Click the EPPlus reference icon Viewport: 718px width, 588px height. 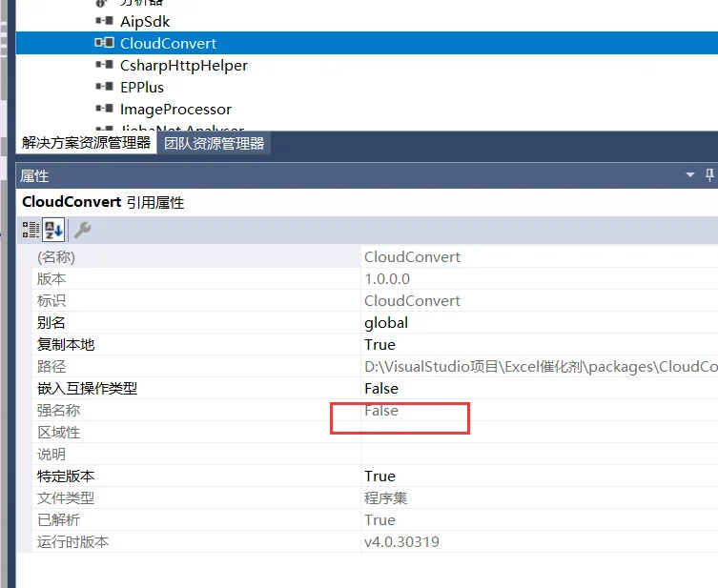[x=104, y=86]
